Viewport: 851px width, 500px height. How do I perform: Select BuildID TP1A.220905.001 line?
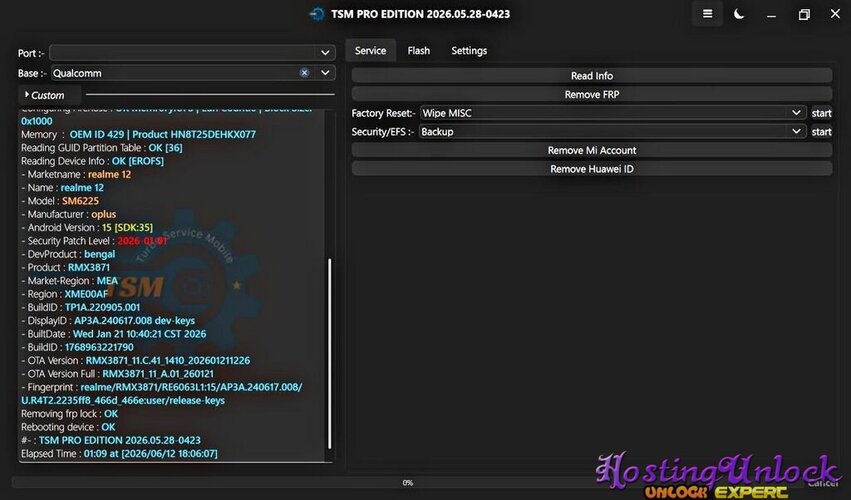(x=80, y=307)
